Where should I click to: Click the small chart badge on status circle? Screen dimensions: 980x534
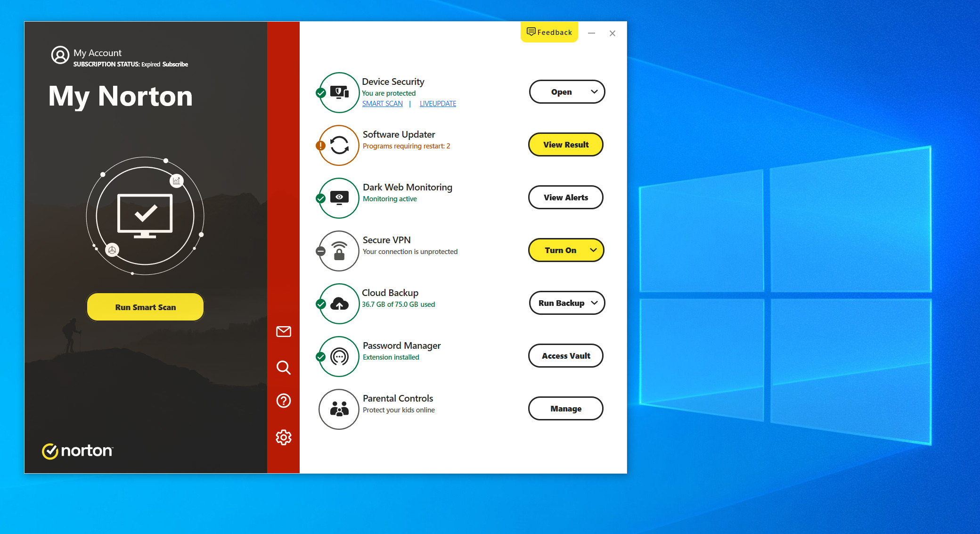pyautogui.click(x=177, y=181)
